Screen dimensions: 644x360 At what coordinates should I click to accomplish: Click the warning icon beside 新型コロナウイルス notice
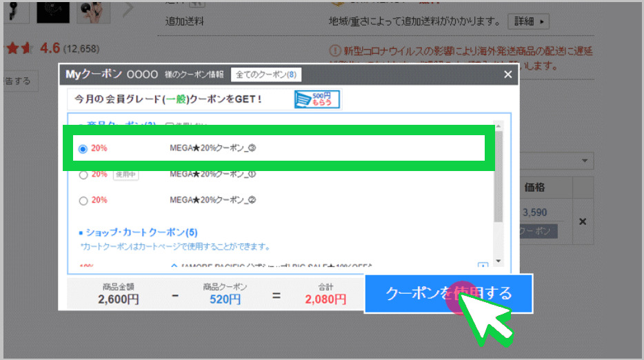pos(334,51)
